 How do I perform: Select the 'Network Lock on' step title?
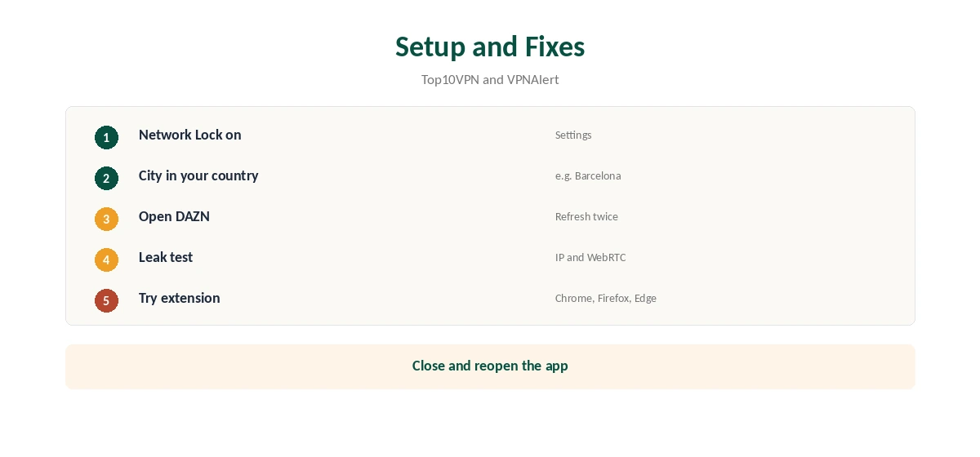(190, 135)
